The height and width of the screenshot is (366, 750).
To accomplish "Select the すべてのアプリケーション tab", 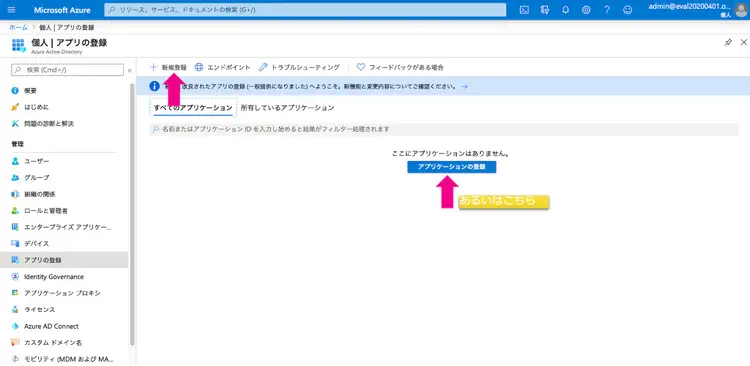I will click(x=193, y=108).
